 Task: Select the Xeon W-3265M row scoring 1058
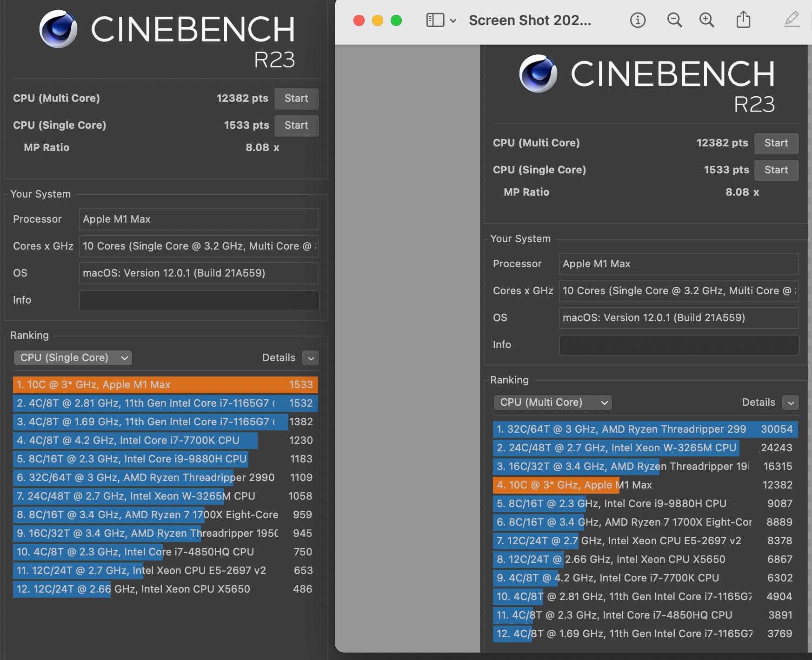click(166, 496)
